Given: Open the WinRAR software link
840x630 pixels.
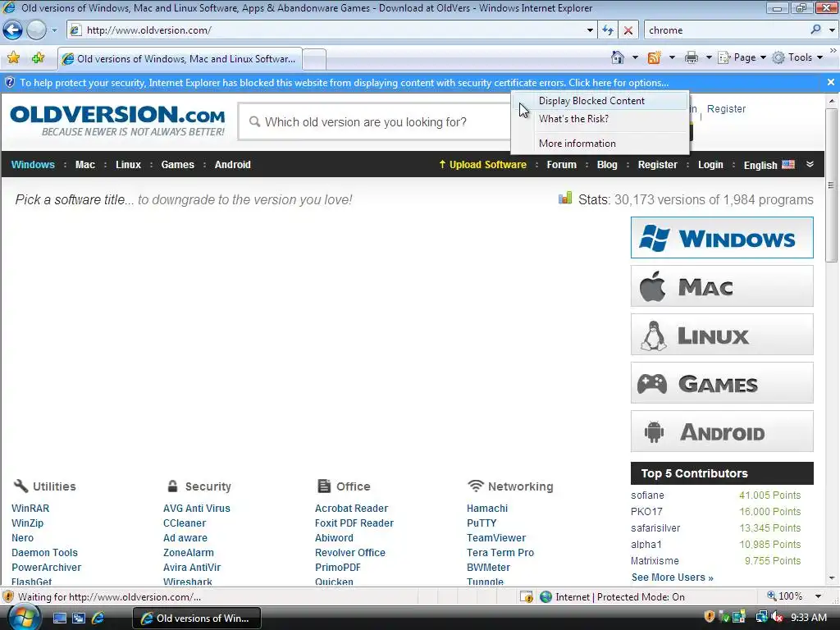Looking at the screenshot, I should click(30, 508).
